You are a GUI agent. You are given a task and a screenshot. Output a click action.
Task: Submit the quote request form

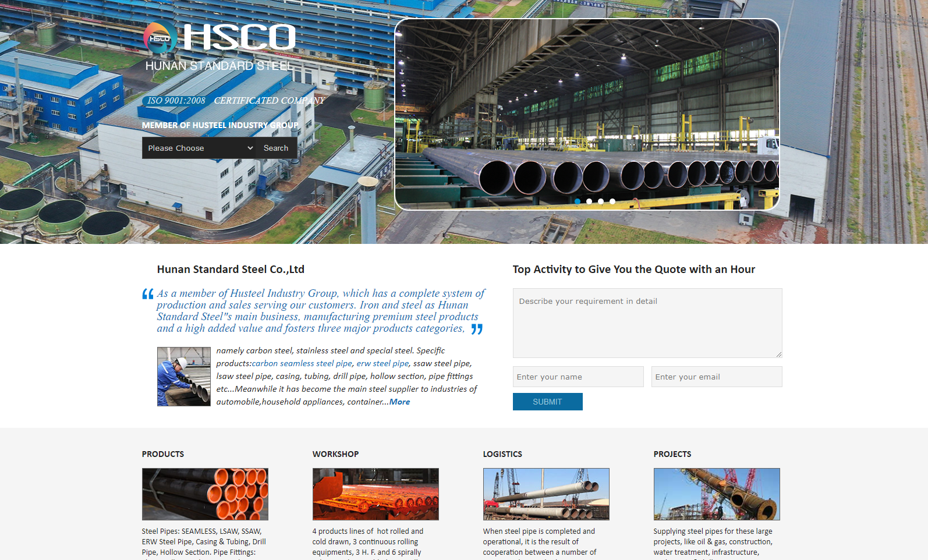(x=547, y=402)
